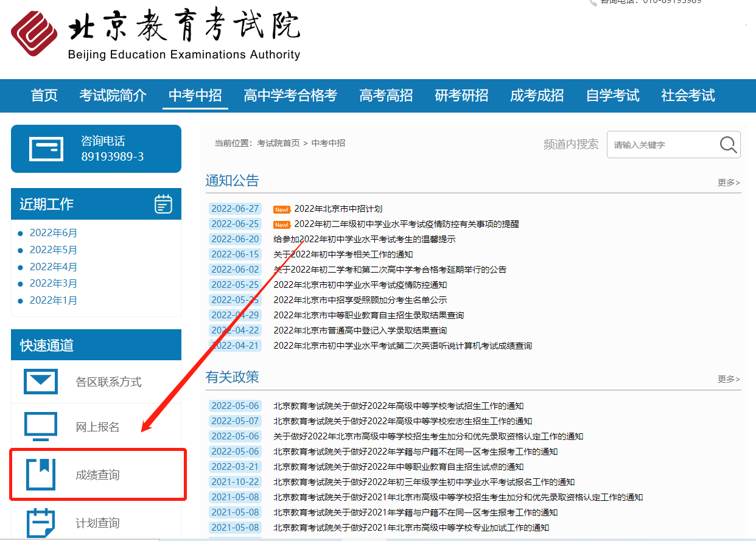
Task: Click the 各区联系方式 envelope icon
Action: 41,382
